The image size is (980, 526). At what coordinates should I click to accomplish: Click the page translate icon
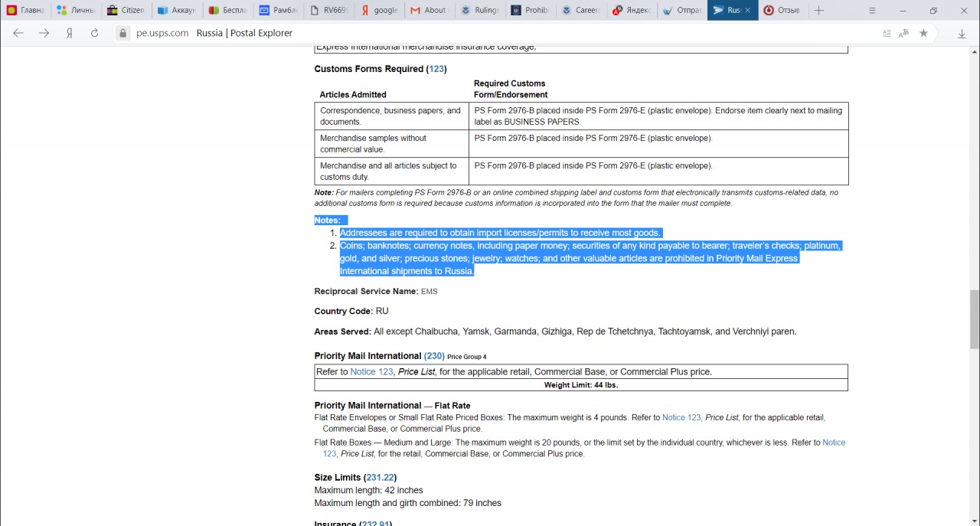tap(904, 33)
